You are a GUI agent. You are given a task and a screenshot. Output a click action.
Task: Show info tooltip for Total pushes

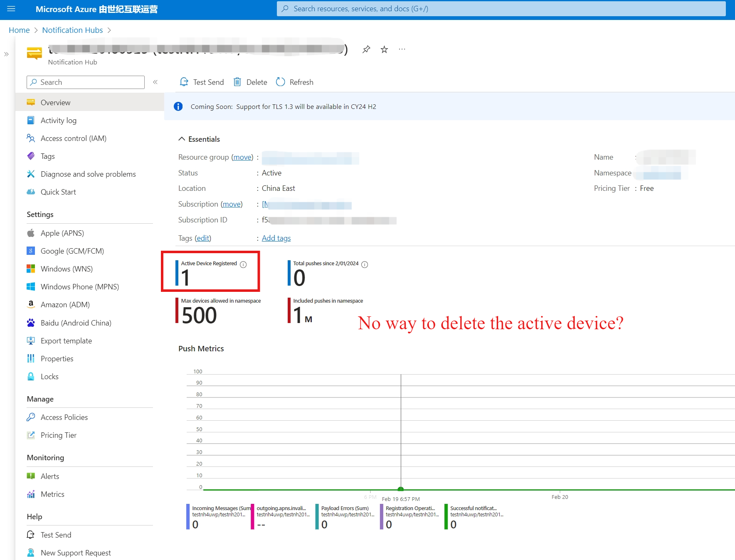(x=365, y=264)
